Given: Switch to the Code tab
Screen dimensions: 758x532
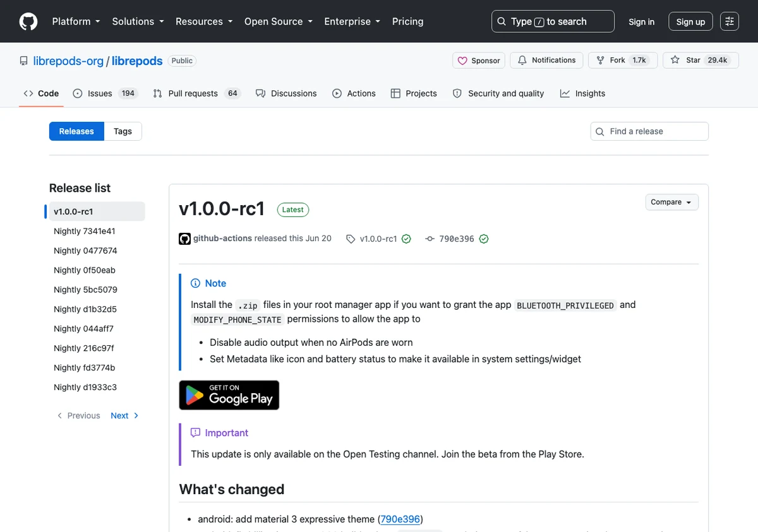Looking at the screenshot, I should click(x=41, y=93).
